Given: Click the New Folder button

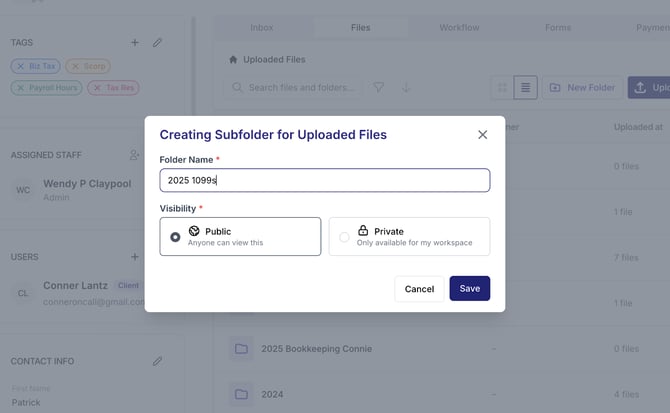Looking at the screenshot, I should click(581, 88).
